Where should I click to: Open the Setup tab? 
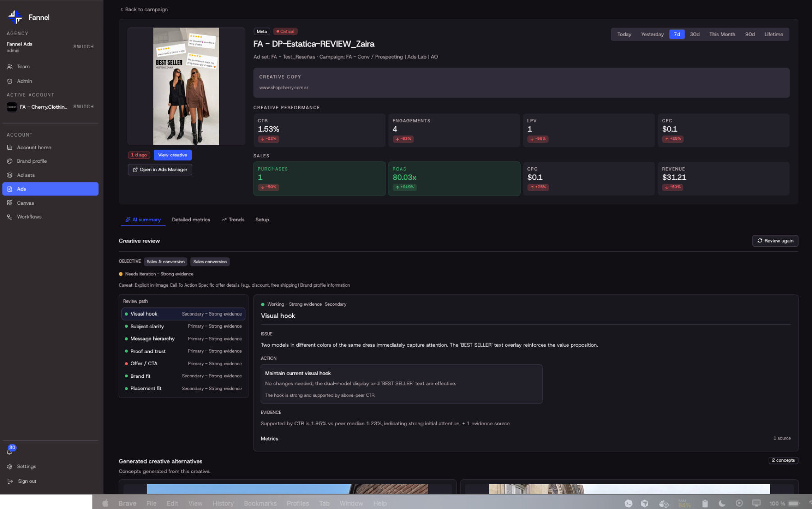coord(262,220)
